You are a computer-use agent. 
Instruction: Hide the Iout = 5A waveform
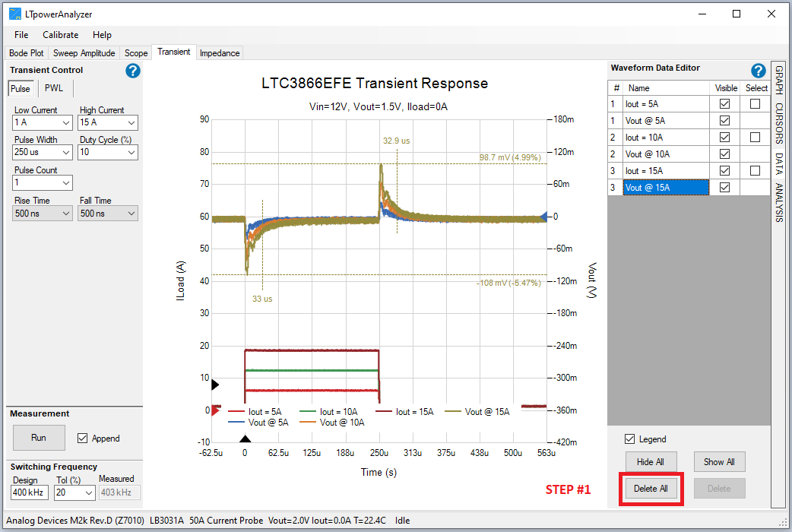724,104
